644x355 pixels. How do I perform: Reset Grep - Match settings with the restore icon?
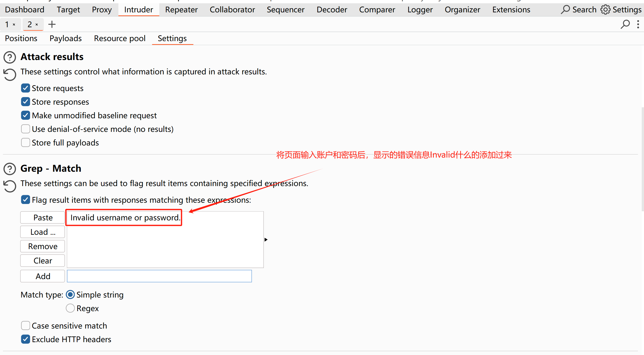[10, 186]
